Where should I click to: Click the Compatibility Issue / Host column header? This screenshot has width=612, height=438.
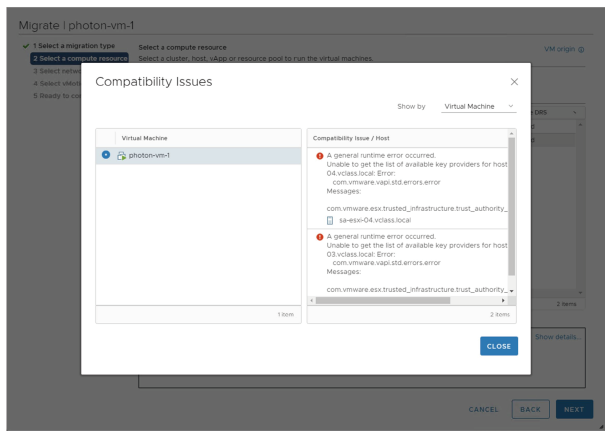[x=351, y=138]
